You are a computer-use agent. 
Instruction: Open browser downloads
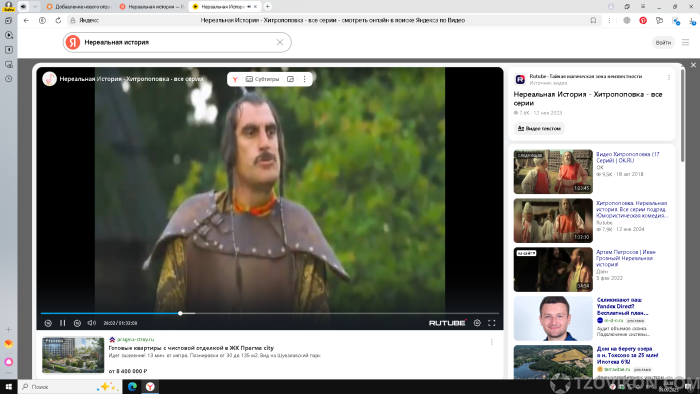pyautogui.click(x=692, y=21)
